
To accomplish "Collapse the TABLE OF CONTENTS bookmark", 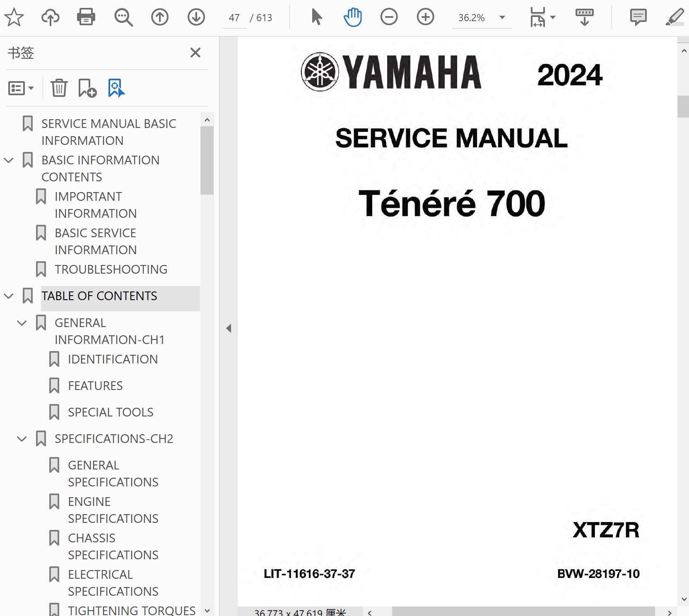I will coord(9,296).
